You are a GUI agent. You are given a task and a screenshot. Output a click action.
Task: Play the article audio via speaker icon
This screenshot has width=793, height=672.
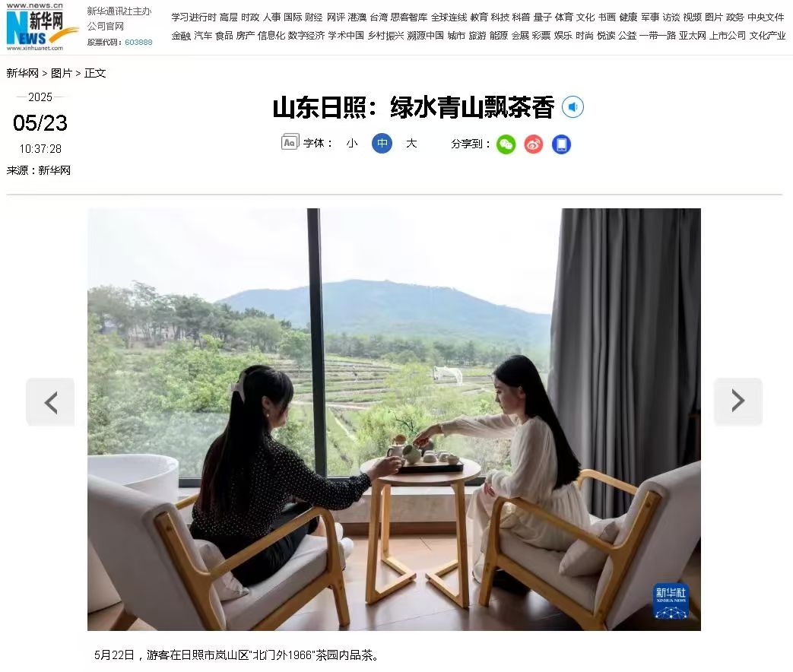pyautogui.click(x=573, y=107)
